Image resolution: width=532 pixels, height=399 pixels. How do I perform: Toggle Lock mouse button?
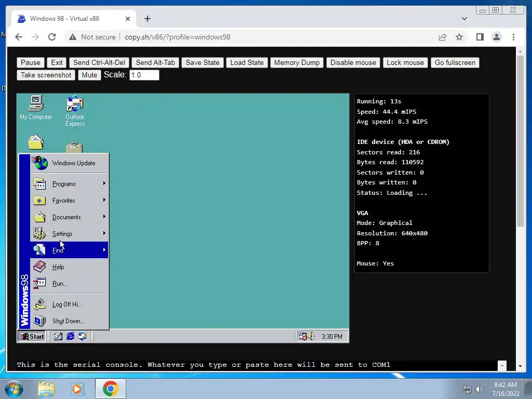(x=405, y=62)
